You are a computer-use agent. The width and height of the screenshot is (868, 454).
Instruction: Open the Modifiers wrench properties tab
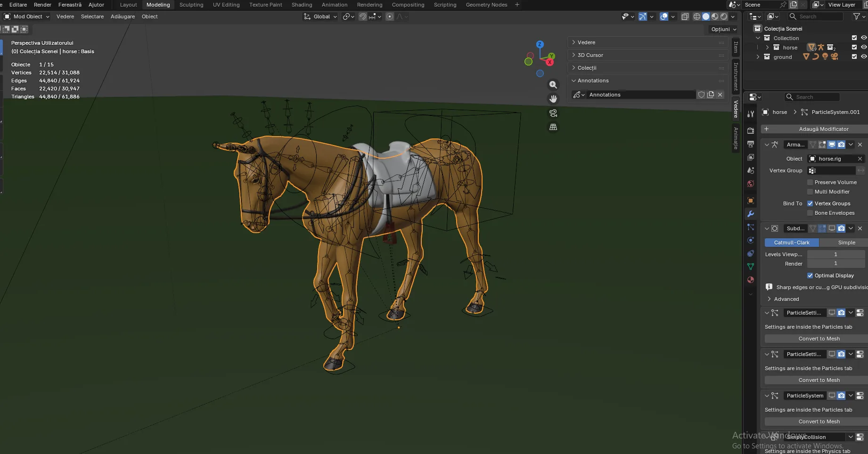point(751,214)
